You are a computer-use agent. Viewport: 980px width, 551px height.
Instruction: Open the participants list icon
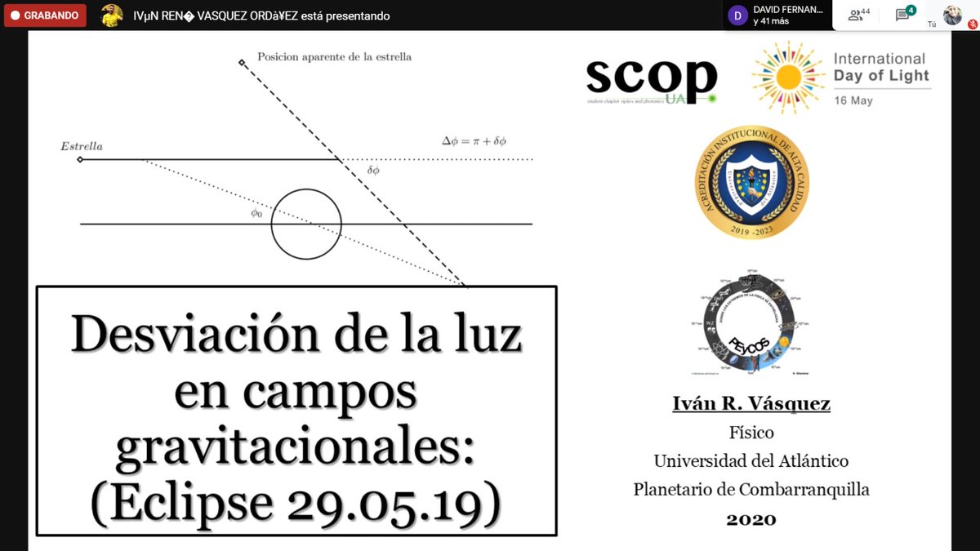point(854,15)
